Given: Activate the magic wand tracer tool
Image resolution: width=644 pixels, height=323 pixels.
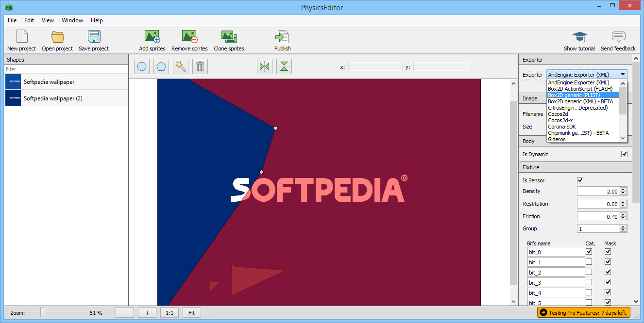Looking at the screenshot, I should point(181,66).
